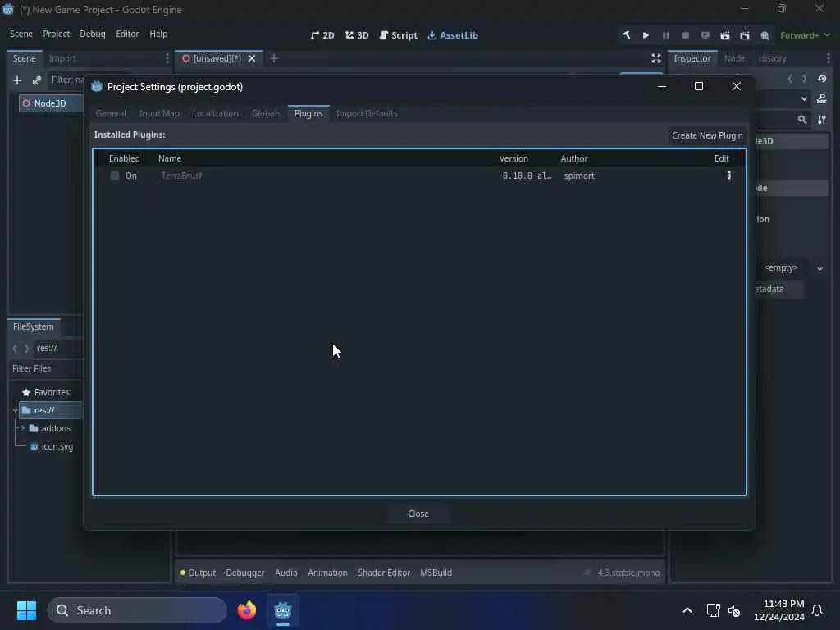The height and width of the screenshot is (630, 840).
Task: Click the FileSystem forward arrow
Action: pyautogui.click(x=26, y=349)
